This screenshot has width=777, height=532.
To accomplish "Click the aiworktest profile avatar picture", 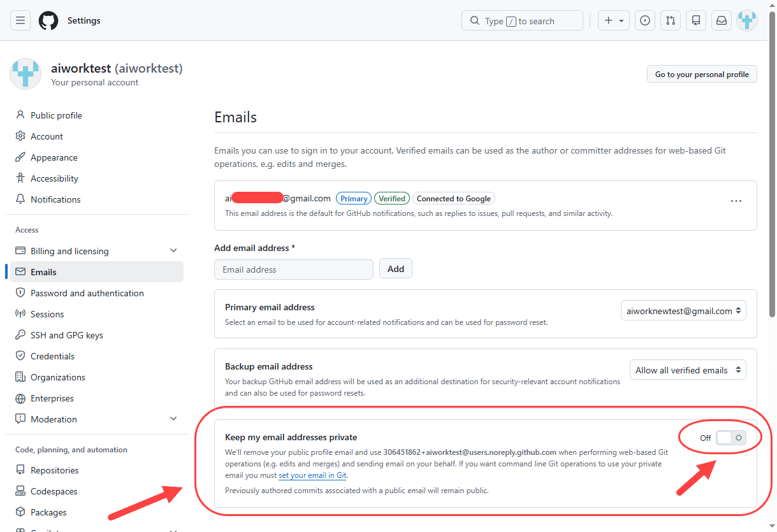I will pyautogui.click(x=25, y=74).
